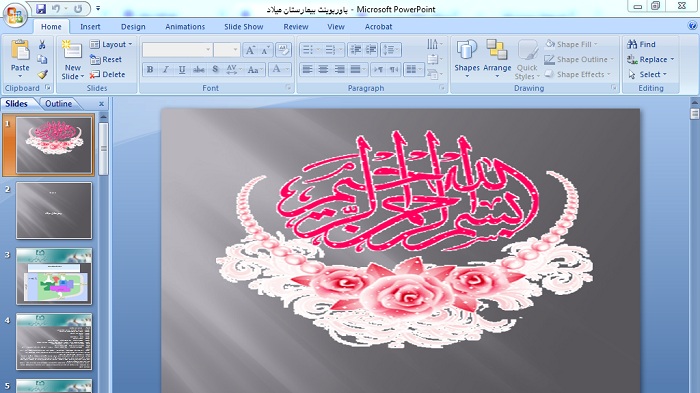Increase the list indent level

pyautogui.click(x=371, y=50)
